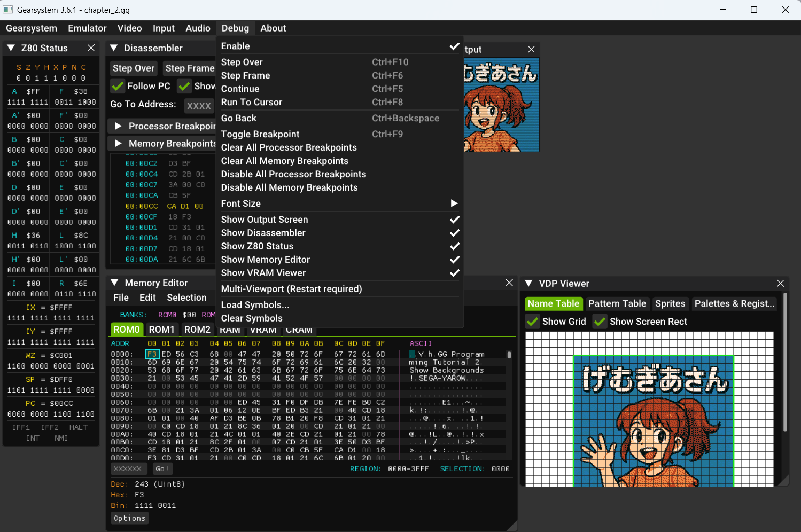801x532 pixels.
Task: Toggle Enable in Debug menu
Action: (340, 46)
